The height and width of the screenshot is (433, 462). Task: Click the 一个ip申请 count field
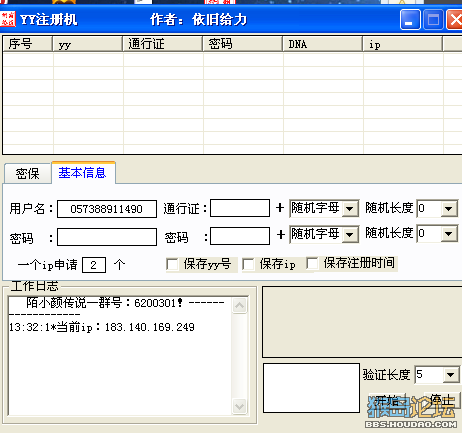point(94,265)
